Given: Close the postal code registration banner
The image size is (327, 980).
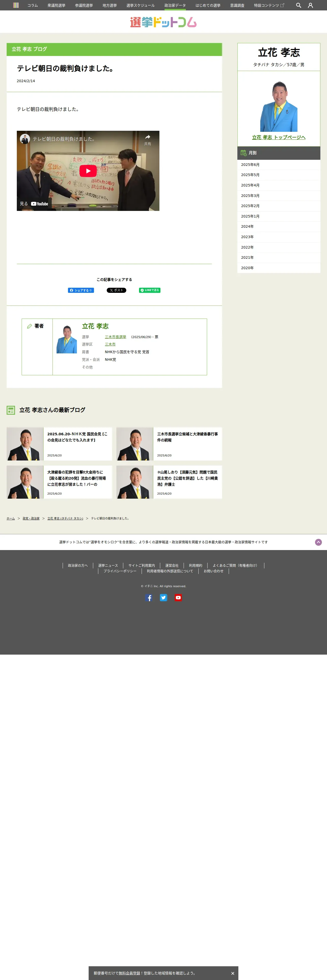Looking at the screenshot, I should pos(233,973).
